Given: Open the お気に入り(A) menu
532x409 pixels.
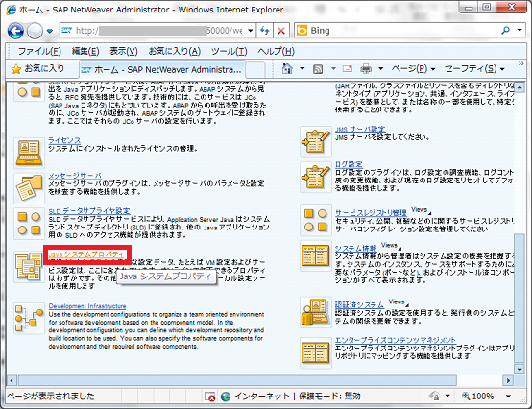Looking at the screenshot, I should [x=175, y=51].
